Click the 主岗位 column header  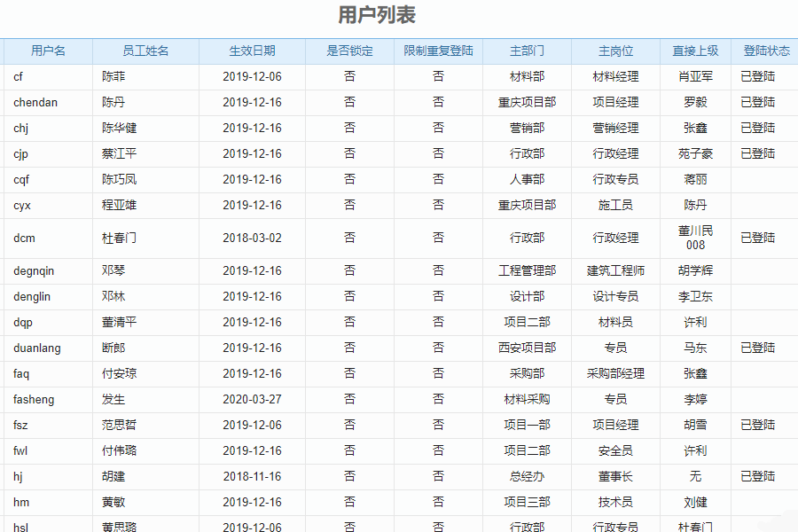[616, 51]
